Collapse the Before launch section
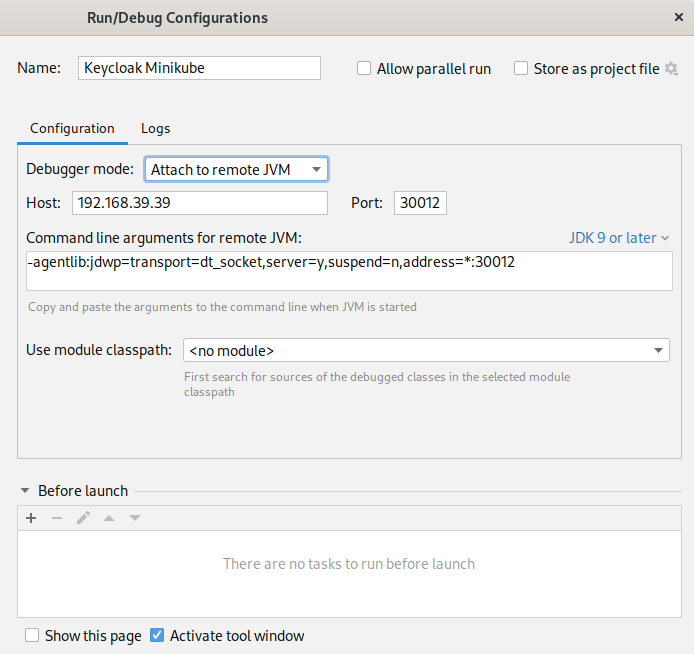This screenshot has width=694, height=654. pyautogui.click(x=25, y=491)
